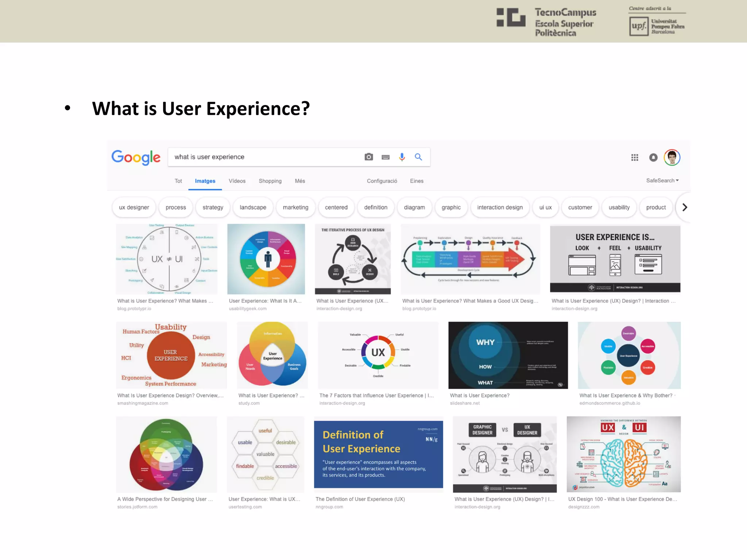The height and width of the screenshot is (560, 747).
Task: Open the Shopping tab
Action: tap(270, 181)
